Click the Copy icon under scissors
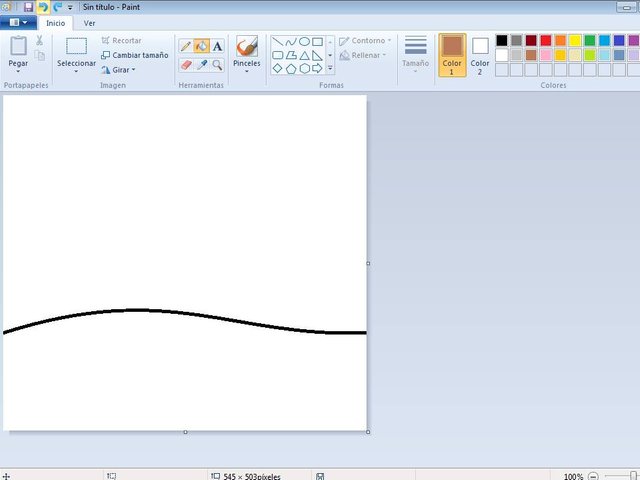The image size is (640, 480). pyautogui.click(x=40, y=55)
